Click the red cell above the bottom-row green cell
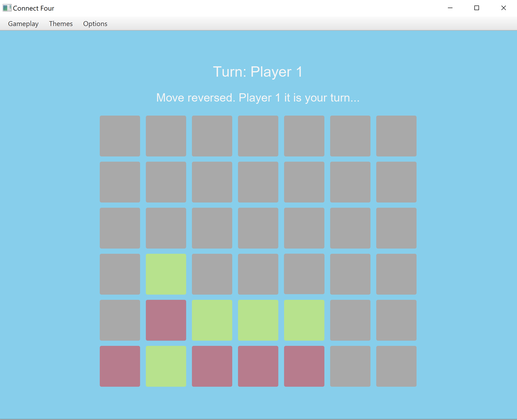 pyautogui.click(x=166, y=320)
